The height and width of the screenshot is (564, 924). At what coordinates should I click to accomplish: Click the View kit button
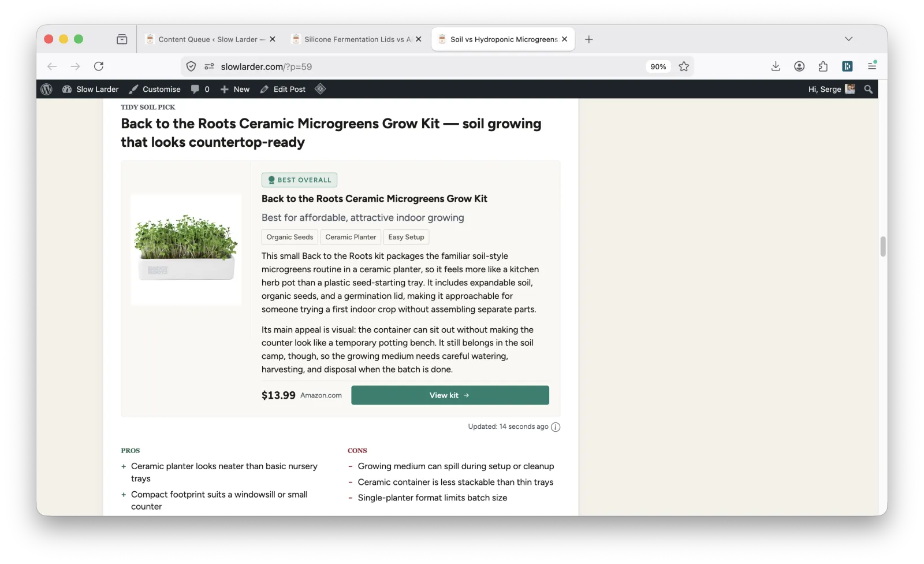point(450,395)
